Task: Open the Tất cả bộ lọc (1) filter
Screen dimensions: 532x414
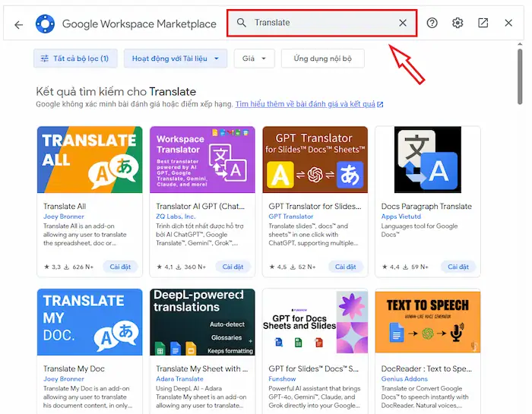Action: click(x=75, y=58)
